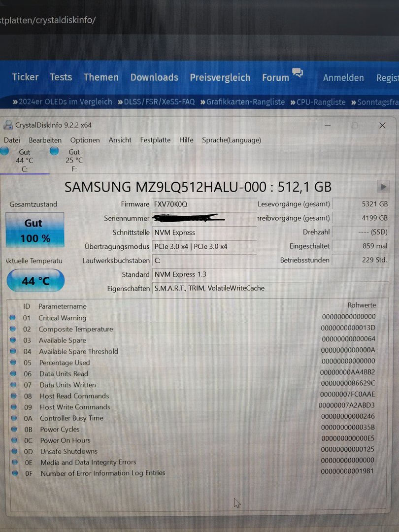Click the status dot for Data Units Written
Screen dimensions: 399x532
click(14, 385)
